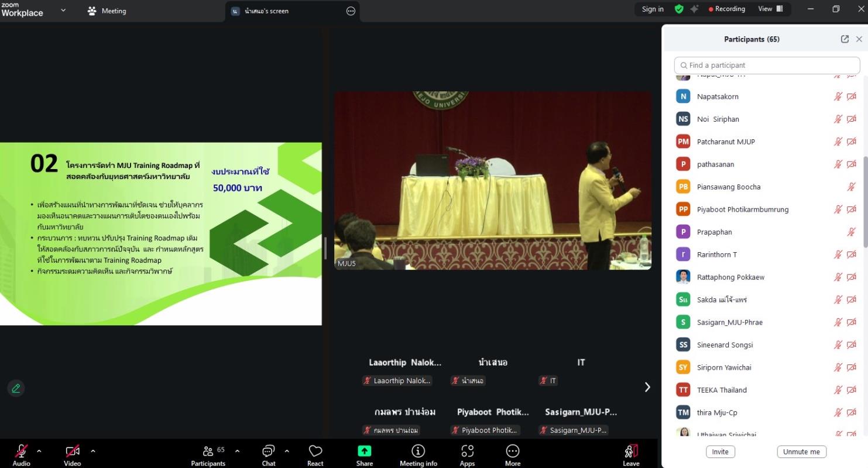Image resolution: width=868 pixels, height=468 pixels.
Task: Toggle camera with Video button
Action: tap(72, 451)
